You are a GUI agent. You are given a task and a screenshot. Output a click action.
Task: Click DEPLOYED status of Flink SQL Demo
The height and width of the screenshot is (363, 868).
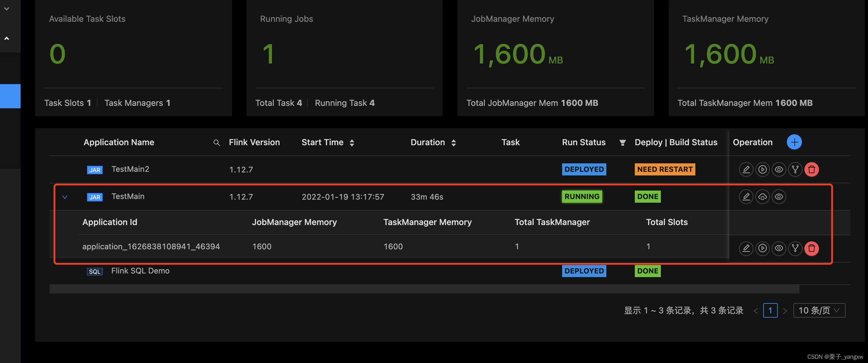(x=584, y=271)
